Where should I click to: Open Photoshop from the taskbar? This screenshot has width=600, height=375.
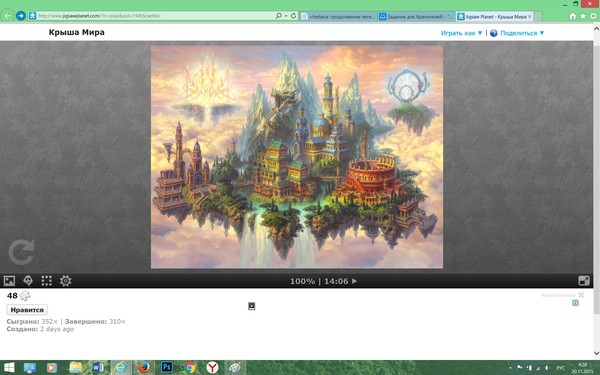coord(167,368)
